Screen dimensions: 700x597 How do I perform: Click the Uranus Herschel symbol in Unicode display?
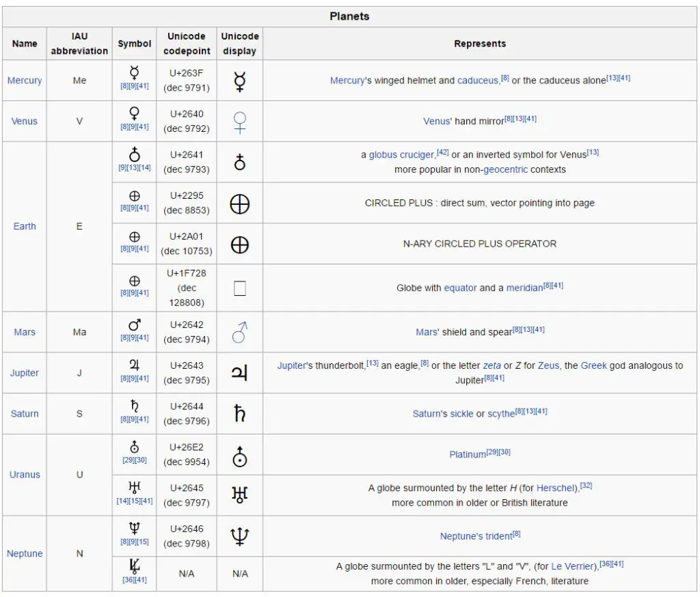239,495
